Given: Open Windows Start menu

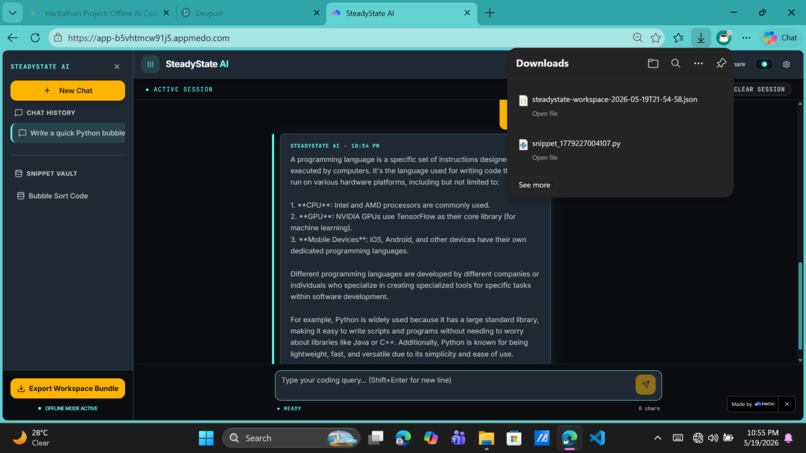Looking at the screenshot, I should coord(206,438).
